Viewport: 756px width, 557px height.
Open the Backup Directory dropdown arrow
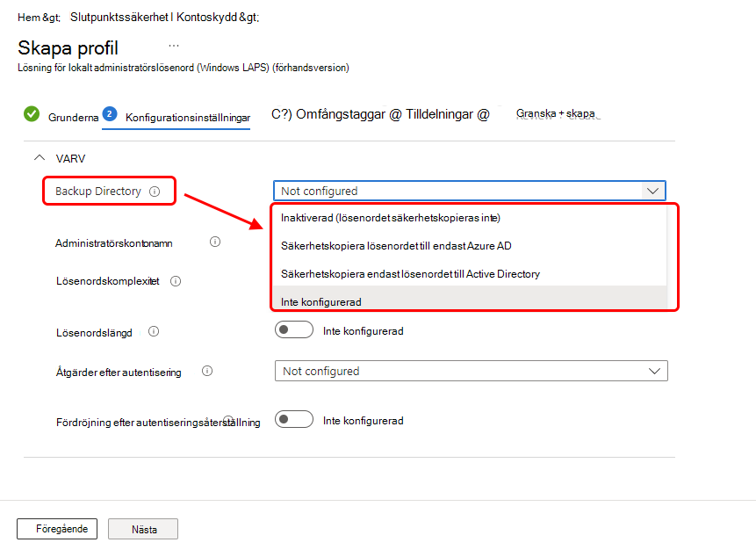click(652, 191)
